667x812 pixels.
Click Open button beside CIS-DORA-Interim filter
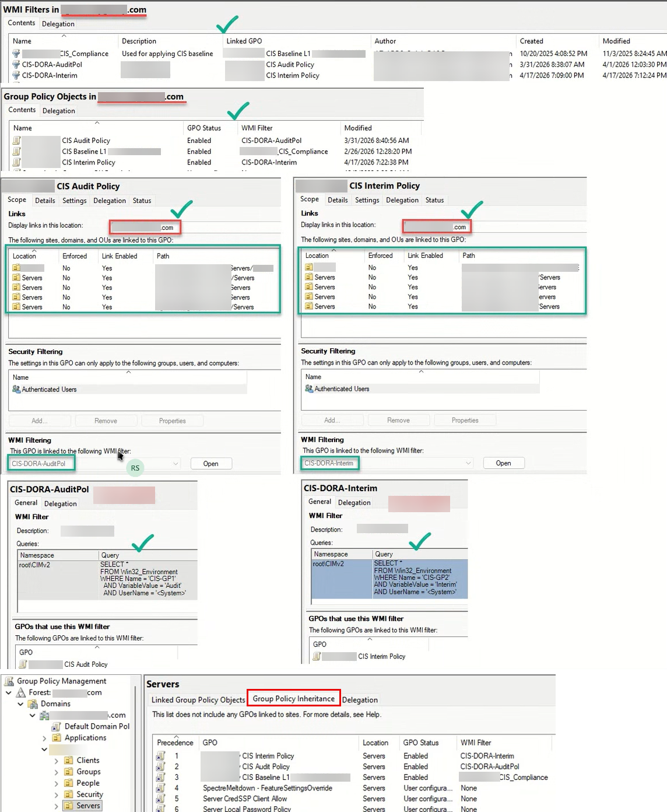(x=504, y=463)
